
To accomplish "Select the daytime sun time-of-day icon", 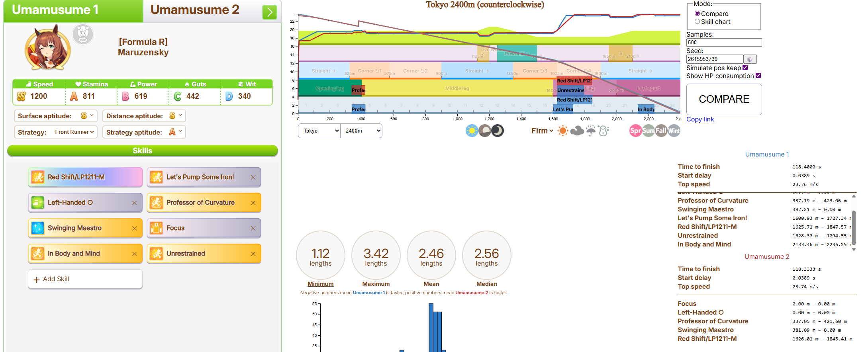I will 472,131.
